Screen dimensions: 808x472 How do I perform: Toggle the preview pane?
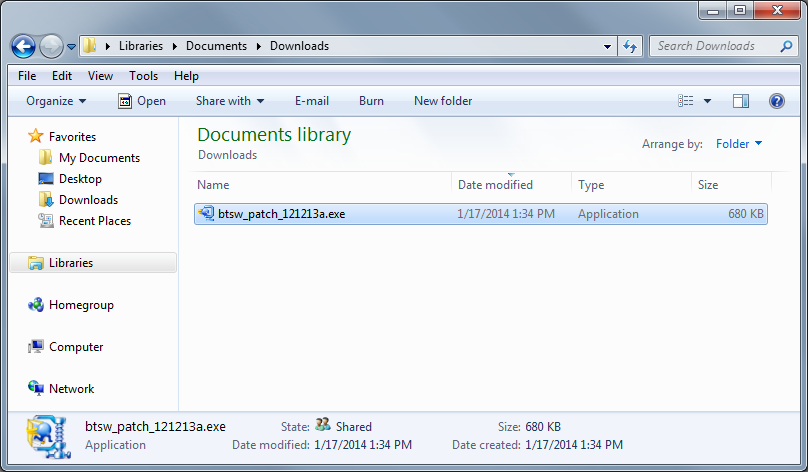click(741, 101)
